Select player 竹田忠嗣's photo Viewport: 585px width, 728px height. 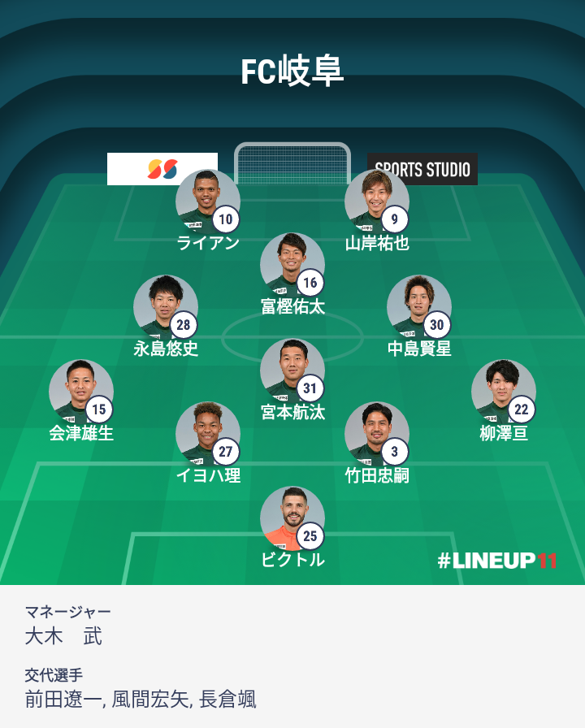point(376,434)
